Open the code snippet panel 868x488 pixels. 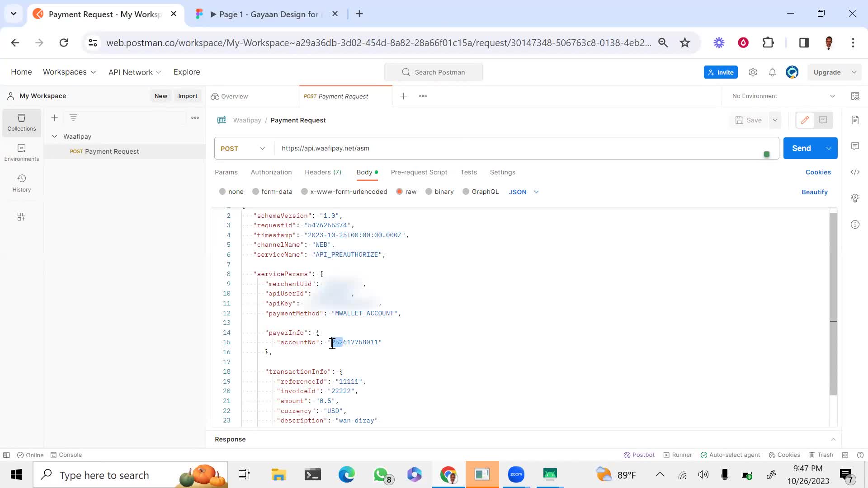(x=855, y=172)
